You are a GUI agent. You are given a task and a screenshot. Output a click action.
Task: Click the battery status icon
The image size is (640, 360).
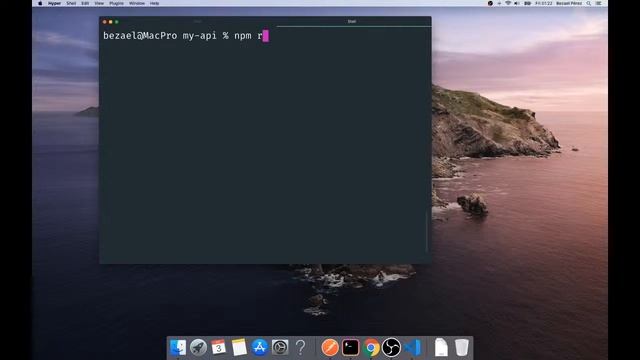(x=527, y=3)
